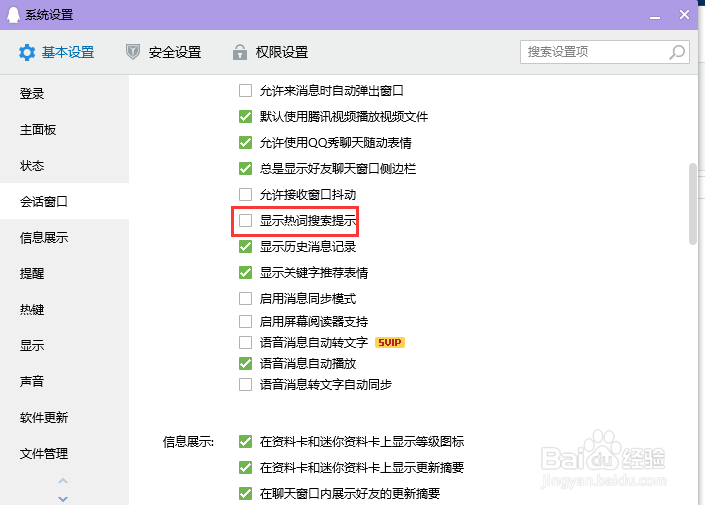Select 会话窗口 in the sidebar
705x505 pixels.
click(64, 201)
